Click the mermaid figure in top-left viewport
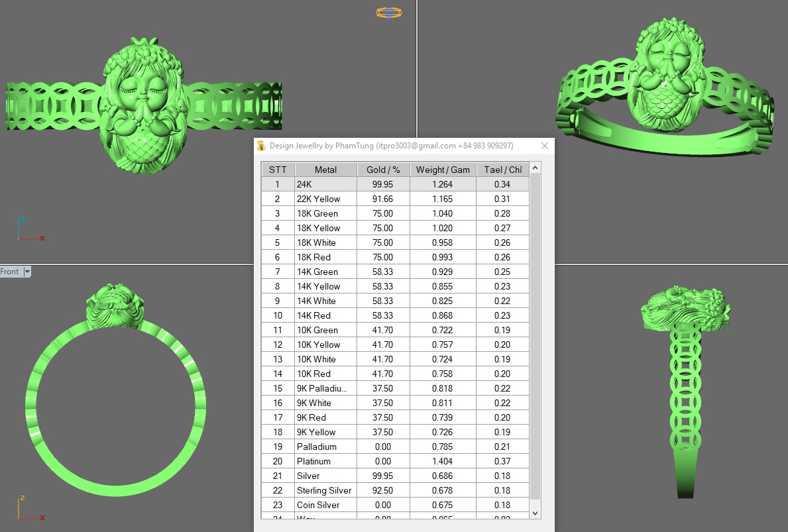This screenshot has height=532, width=788. pyautogui.click(x=142, y=105)
